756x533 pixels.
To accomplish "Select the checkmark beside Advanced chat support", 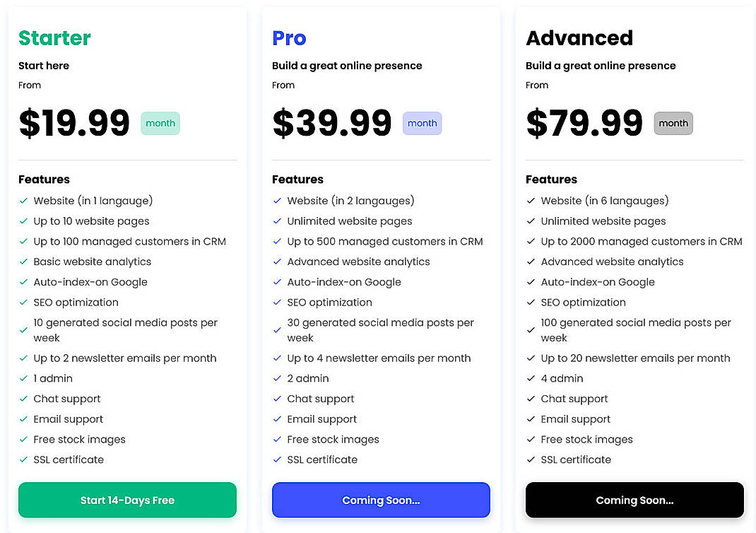I will click(x=531, y=399).
